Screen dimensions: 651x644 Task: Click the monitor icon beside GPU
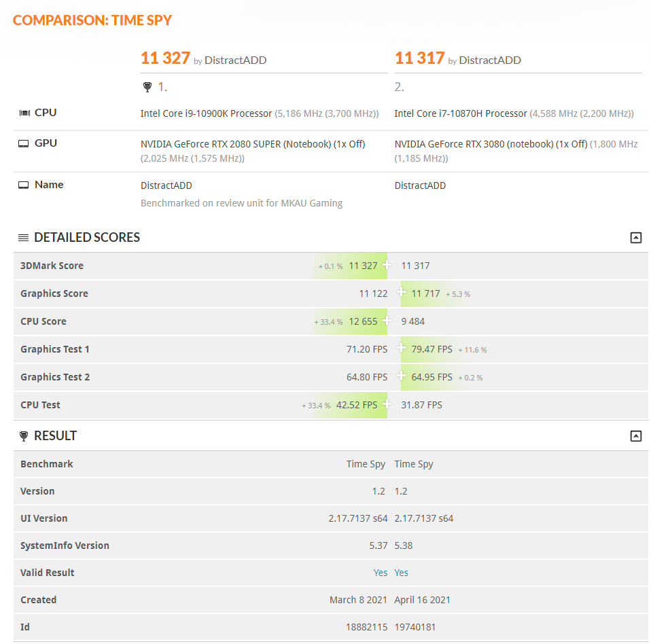[24, 143]
